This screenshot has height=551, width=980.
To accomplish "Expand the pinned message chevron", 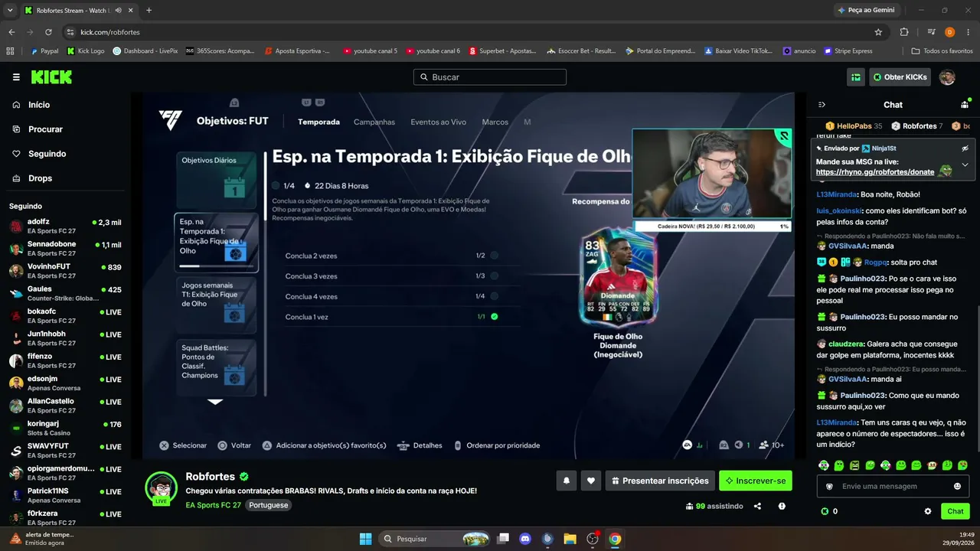I will [x=965, y=165].
